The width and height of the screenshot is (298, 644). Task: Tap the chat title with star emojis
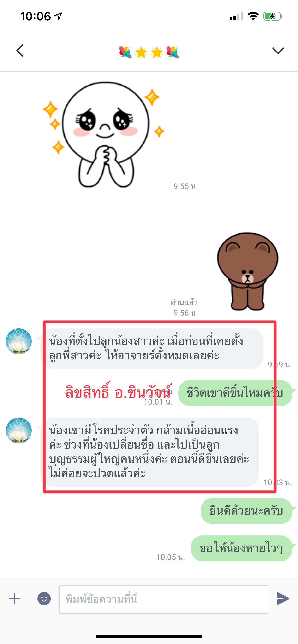(x=149, y=52)
